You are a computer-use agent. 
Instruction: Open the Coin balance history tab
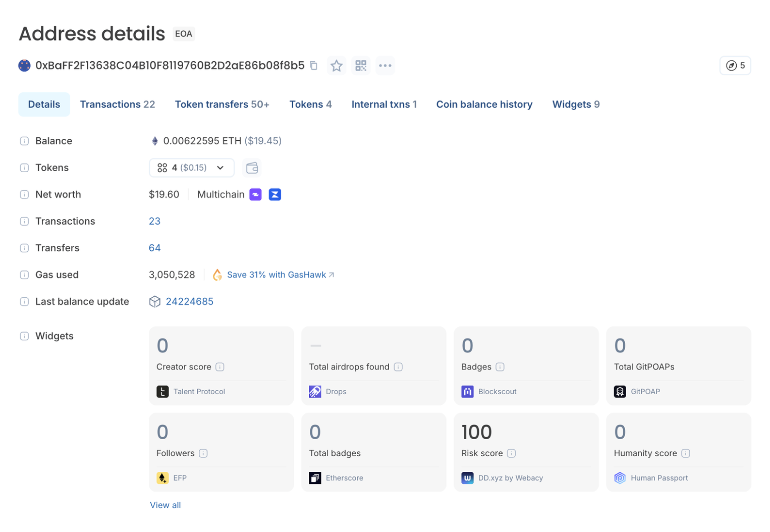click(484, 104)
